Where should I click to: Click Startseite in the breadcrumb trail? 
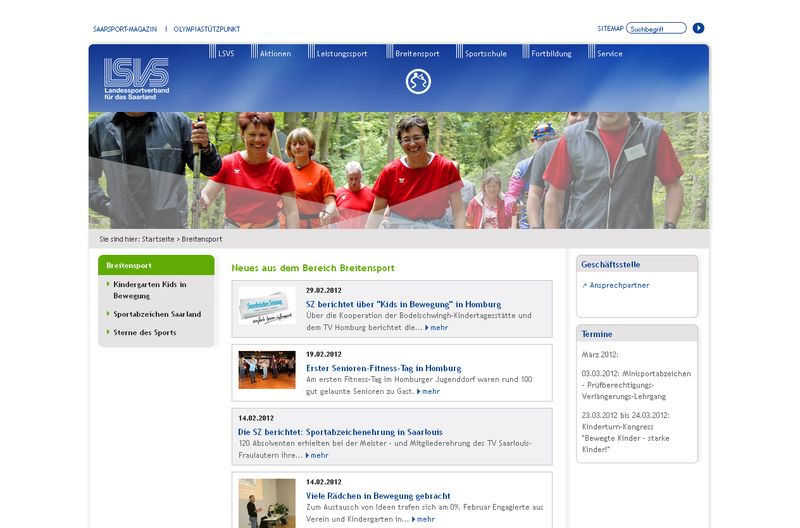[158, 239]
